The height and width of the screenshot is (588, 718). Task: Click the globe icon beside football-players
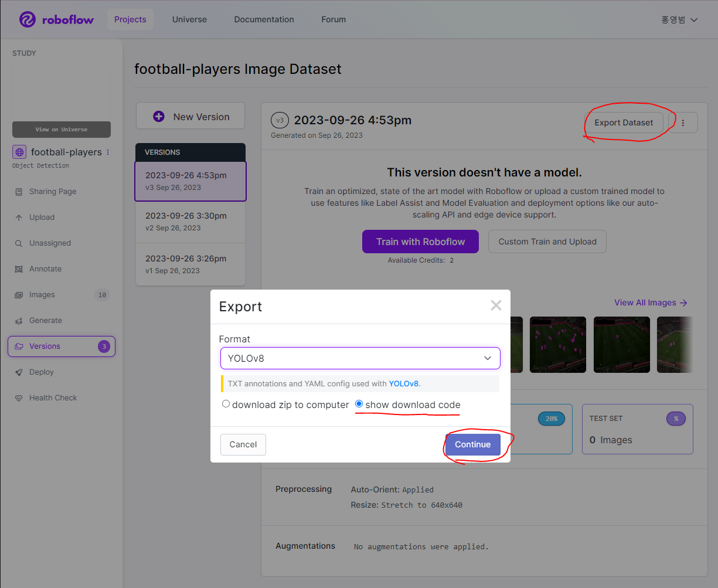pyautogui.click(x=19, y=152)
